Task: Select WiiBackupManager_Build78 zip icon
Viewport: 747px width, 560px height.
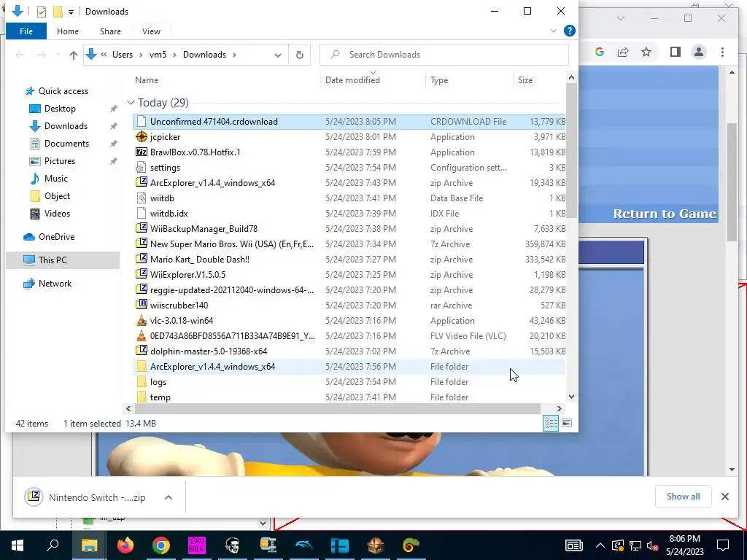Action: pos(142,228)
